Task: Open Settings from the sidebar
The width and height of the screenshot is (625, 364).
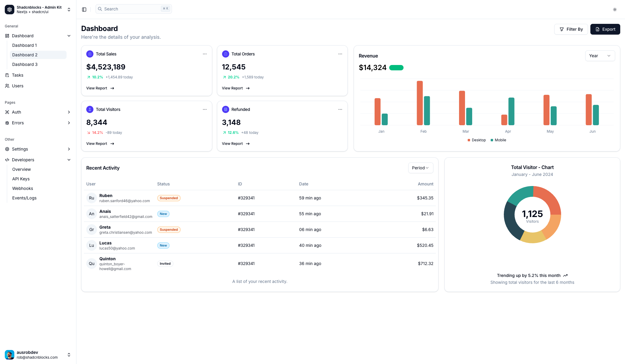Action: point(20,149)
